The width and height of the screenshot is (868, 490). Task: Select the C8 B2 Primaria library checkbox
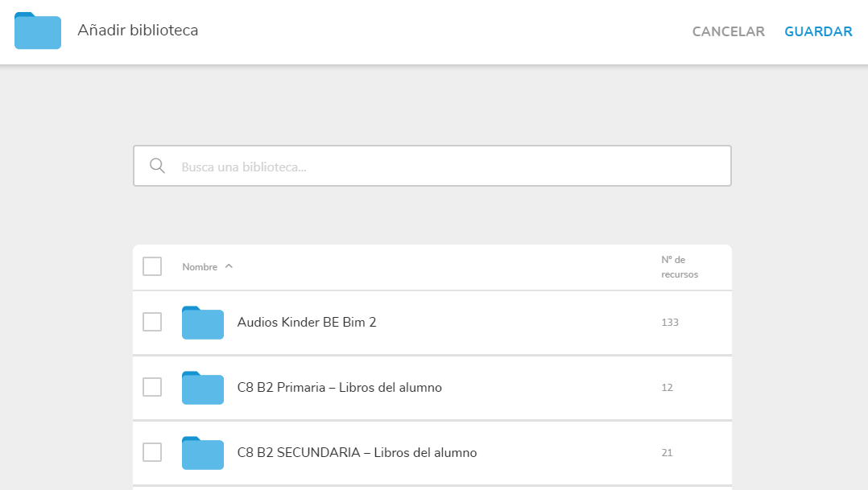point(152,387)
